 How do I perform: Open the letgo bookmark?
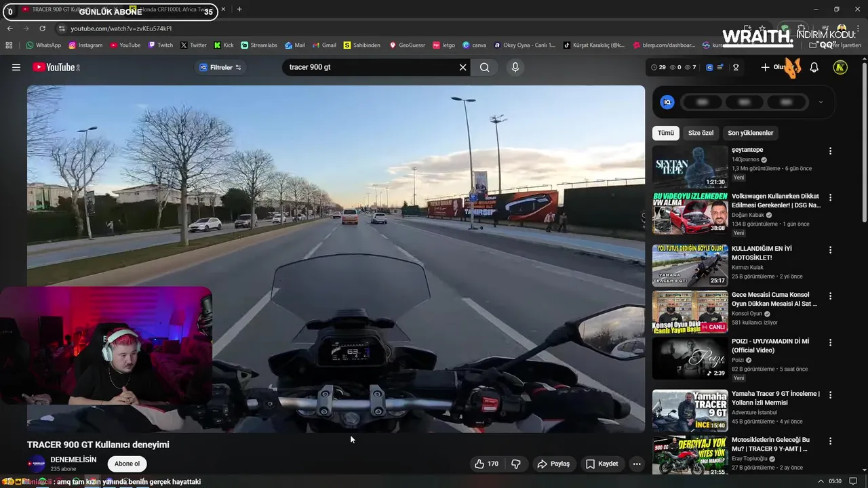(x=443, y=45)
